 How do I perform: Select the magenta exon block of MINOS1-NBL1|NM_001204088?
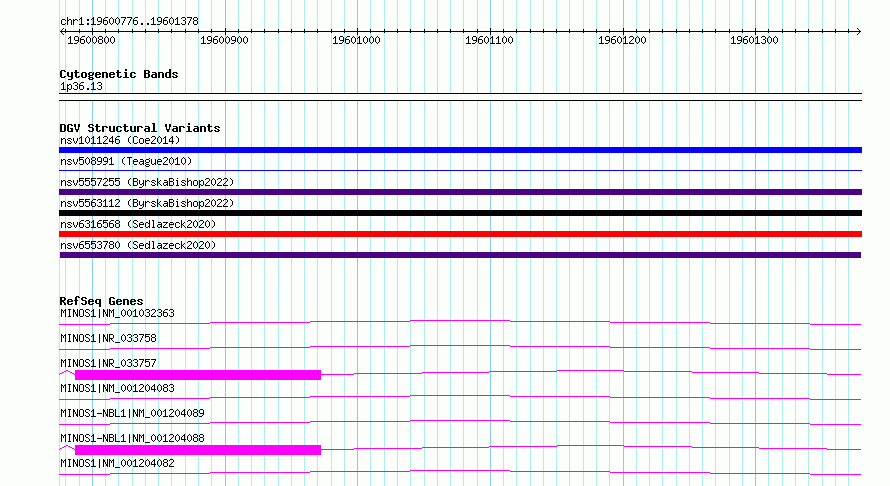point(198,450)
